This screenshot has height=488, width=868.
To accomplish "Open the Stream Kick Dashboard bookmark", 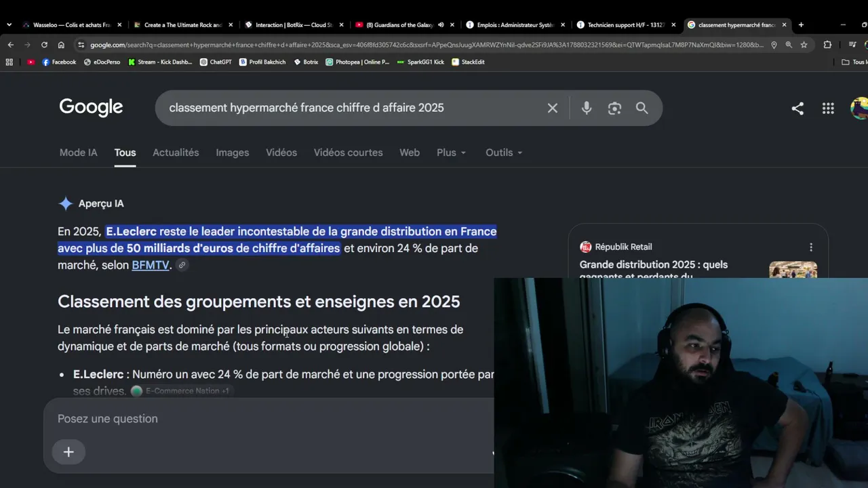I will (x=160, y=62).
